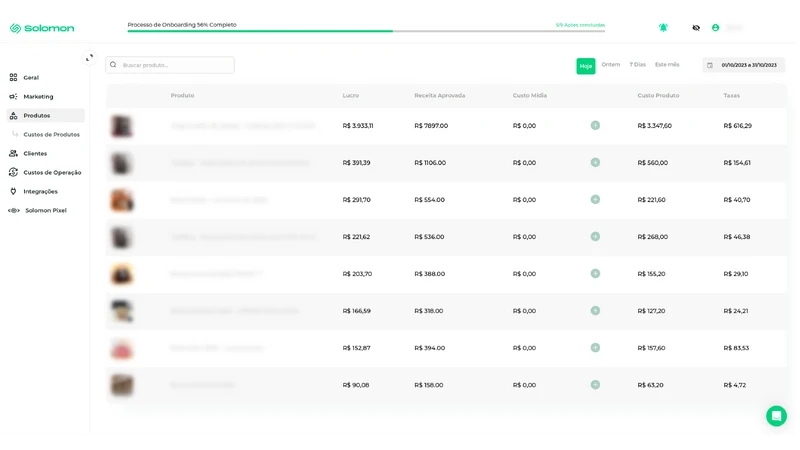Click the Produto column header
800x450 pixels.
(x=182, y=95)
